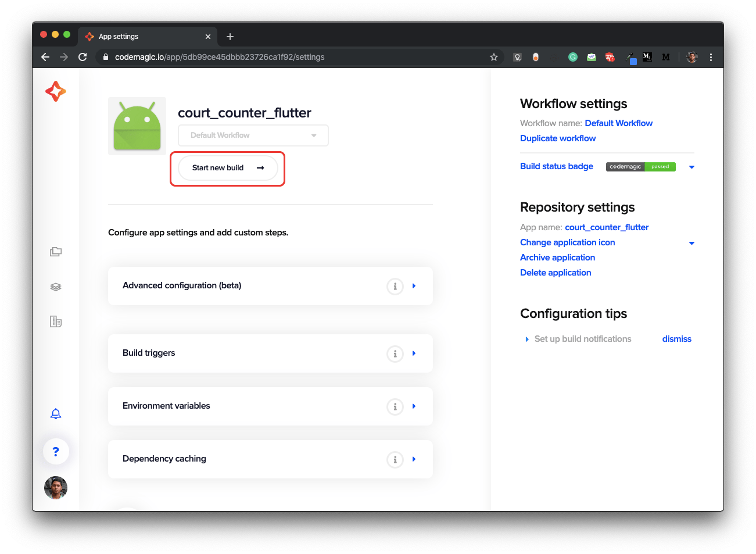
Task: Click Duplicate workflow
Action: tap(558, 138)
